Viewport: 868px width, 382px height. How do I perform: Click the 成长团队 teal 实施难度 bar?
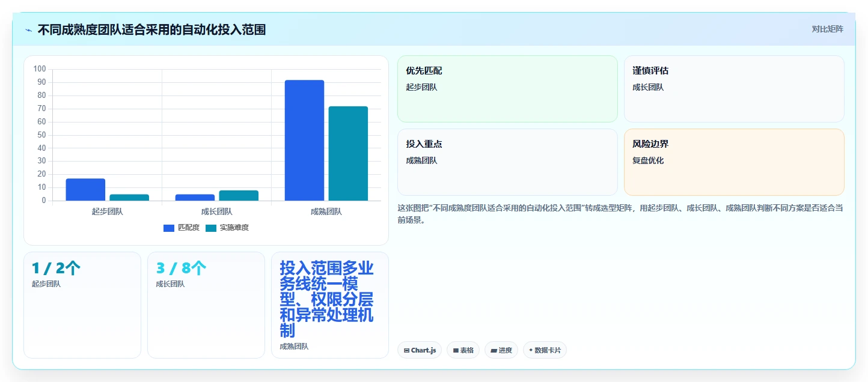coord(239,196)
